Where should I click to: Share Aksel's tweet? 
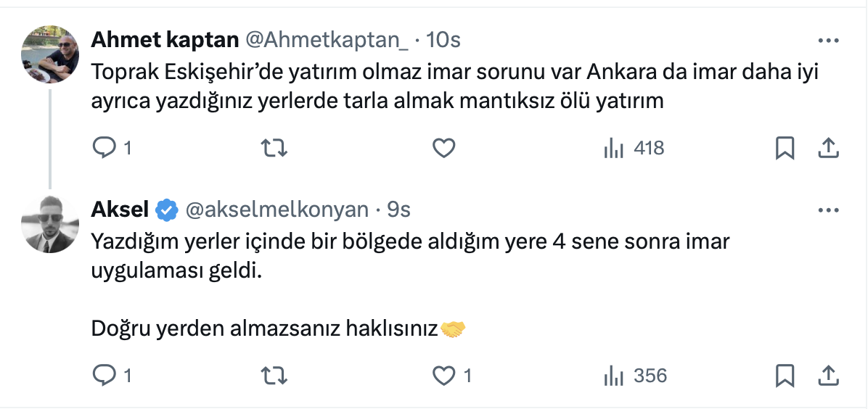click(828, 376)
